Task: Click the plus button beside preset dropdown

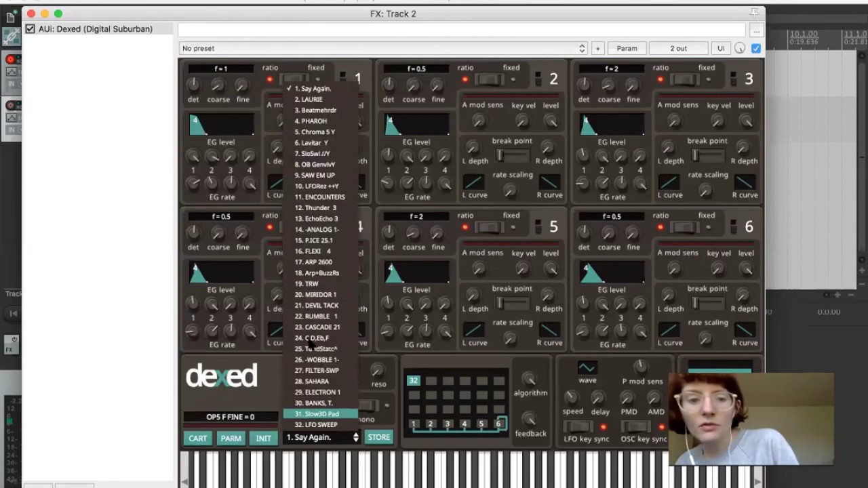Action: (597, 48)
